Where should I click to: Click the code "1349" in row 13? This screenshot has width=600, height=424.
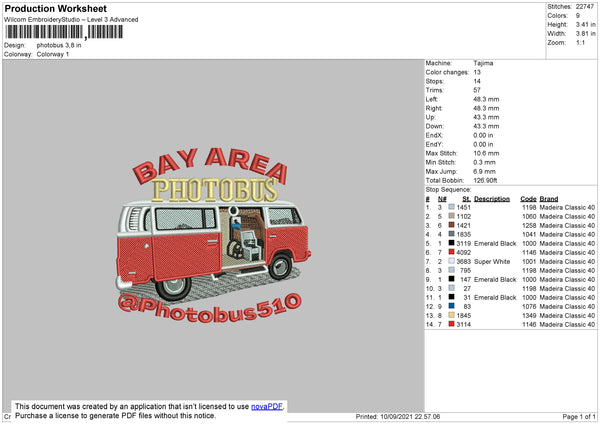click(x=529, y=316)
